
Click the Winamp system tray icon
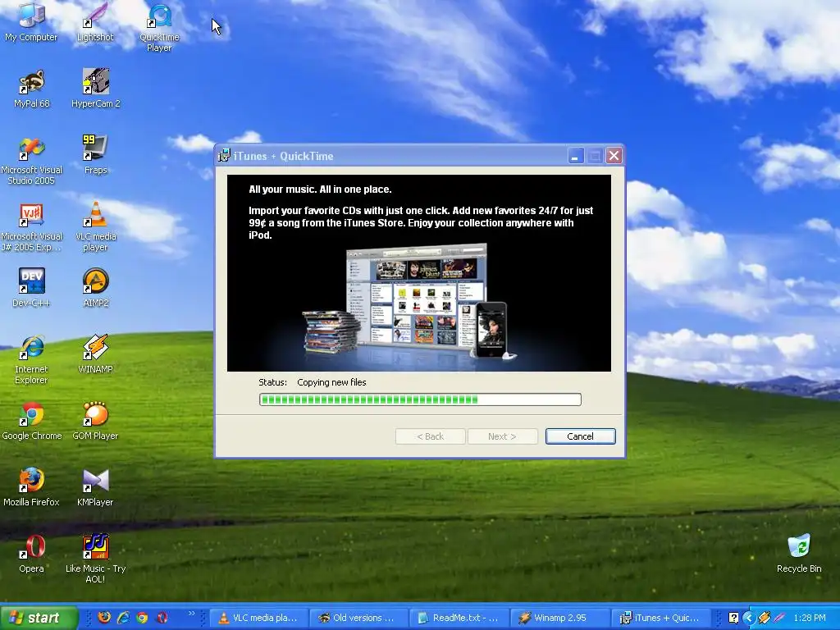(x=764, y=619)
